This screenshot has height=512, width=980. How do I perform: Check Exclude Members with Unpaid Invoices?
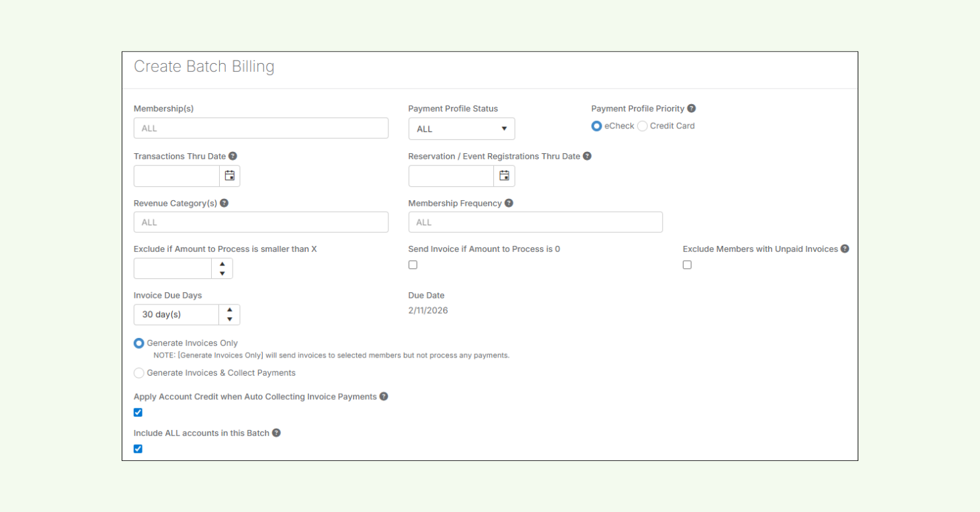pos(687,265)
